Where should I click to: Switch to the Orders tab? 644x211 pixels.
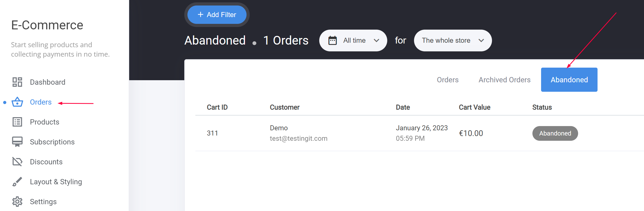tap(448, 80)
